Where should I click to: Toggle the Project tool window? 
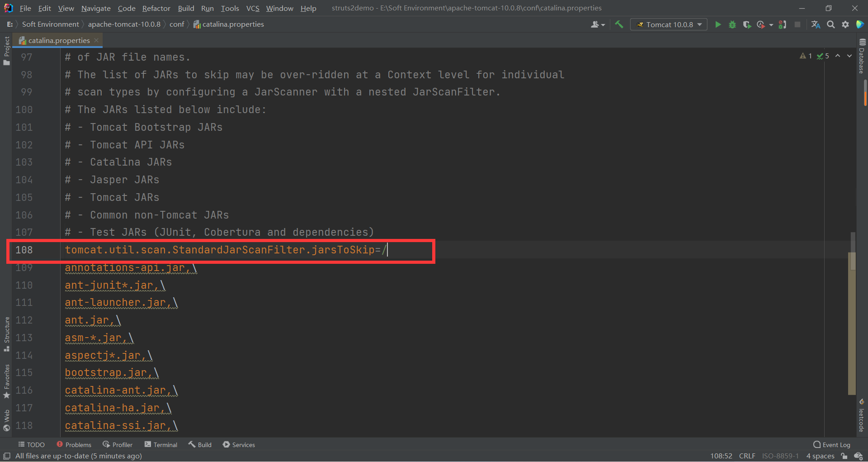[6, 50]
